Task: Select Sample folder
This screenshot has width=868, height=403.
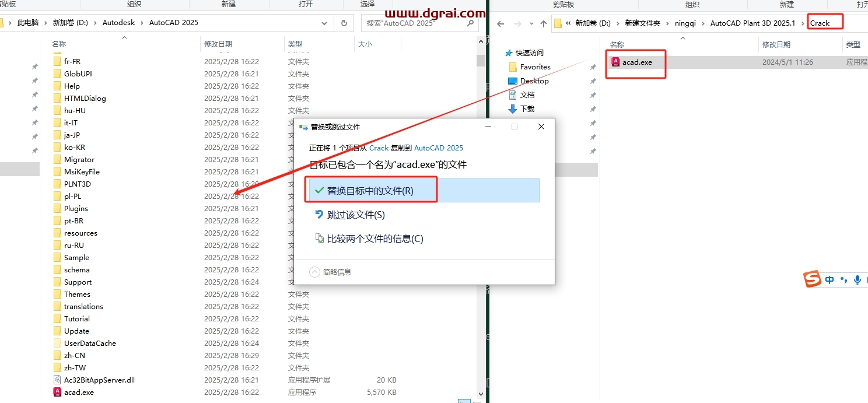Action: point(76,257)
